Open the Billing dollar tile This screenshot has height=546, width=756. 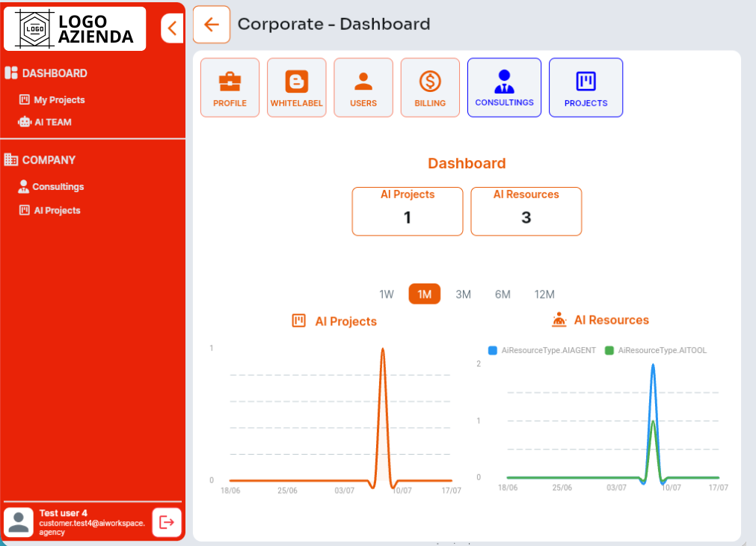point(430,88)
